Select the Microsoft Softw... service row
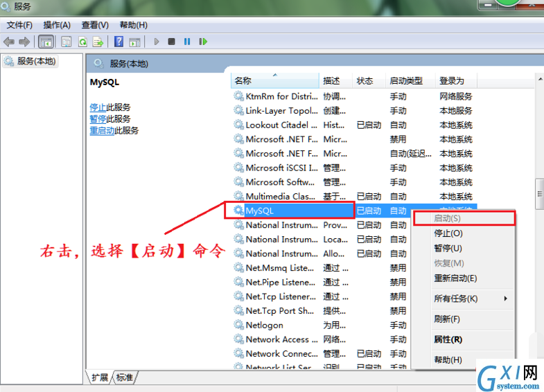This screenshot has width=544, height=392. coord(354,182)
